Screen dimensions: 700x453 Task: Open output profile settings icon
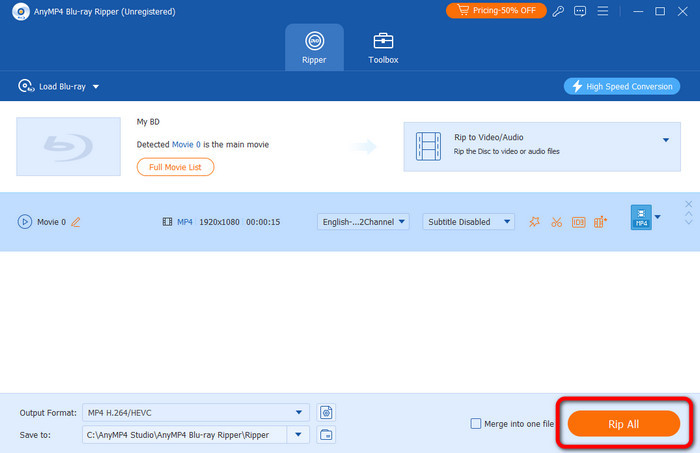coord(326,413)
